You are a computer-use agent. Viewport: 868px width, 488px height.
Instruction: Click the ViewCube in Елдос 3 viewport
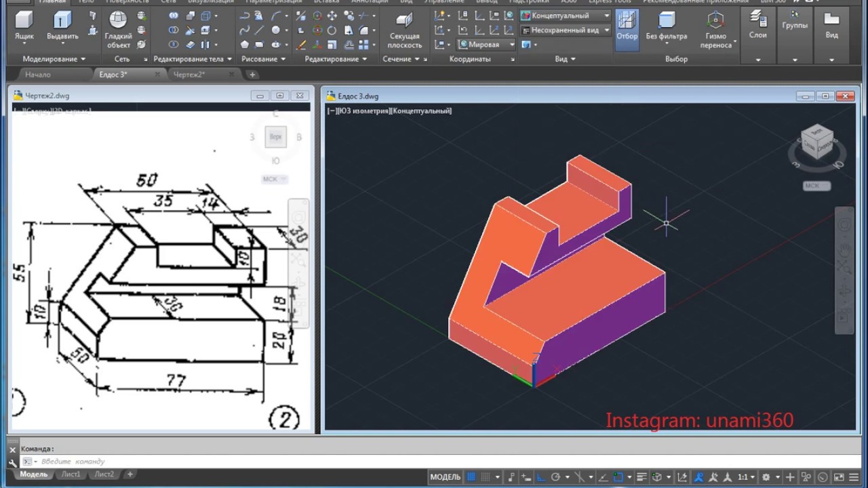click(x=817, y=142)
